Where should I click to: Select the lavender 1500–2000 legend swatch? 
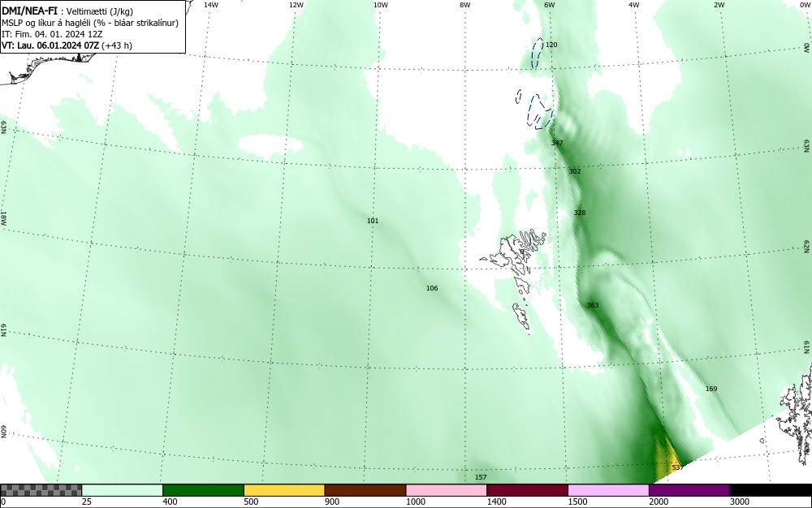click(x=608, y=490)
